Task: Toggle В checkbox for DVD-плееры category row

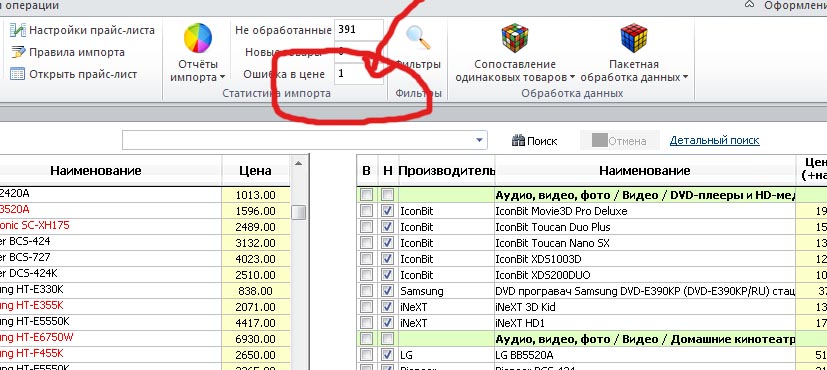Action: [366, 195]
